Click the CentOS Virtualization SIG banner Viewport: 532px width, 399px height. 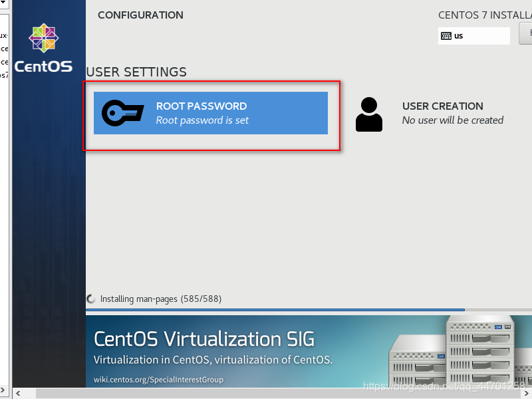click(309, 351)
